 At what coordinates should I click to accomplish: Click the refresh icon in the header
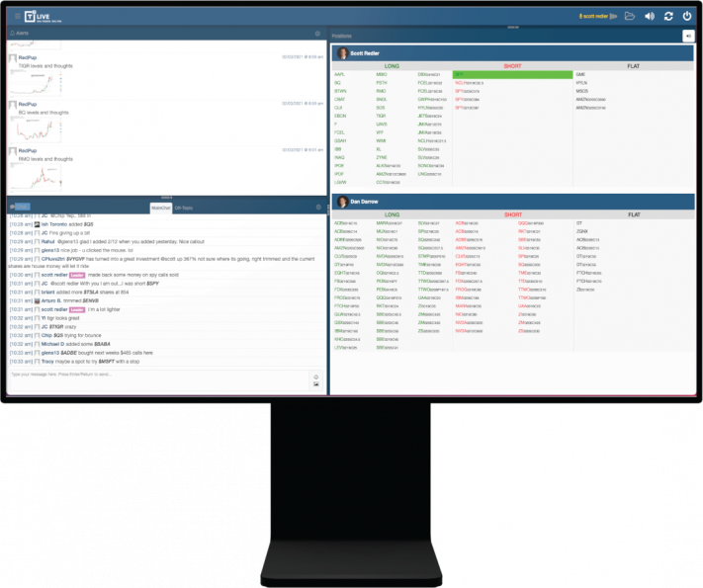(x=668, y=16)
